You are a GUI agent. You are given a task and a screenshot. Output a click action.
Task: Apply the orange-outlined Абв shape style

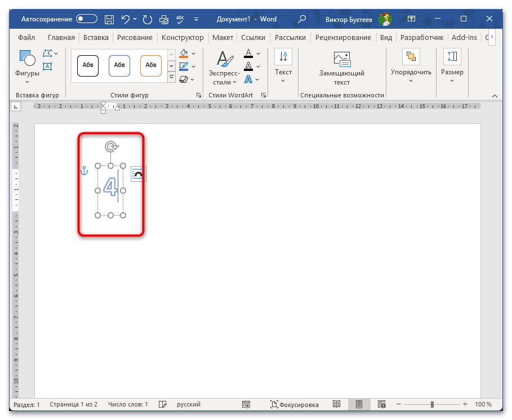coord(151,65)
